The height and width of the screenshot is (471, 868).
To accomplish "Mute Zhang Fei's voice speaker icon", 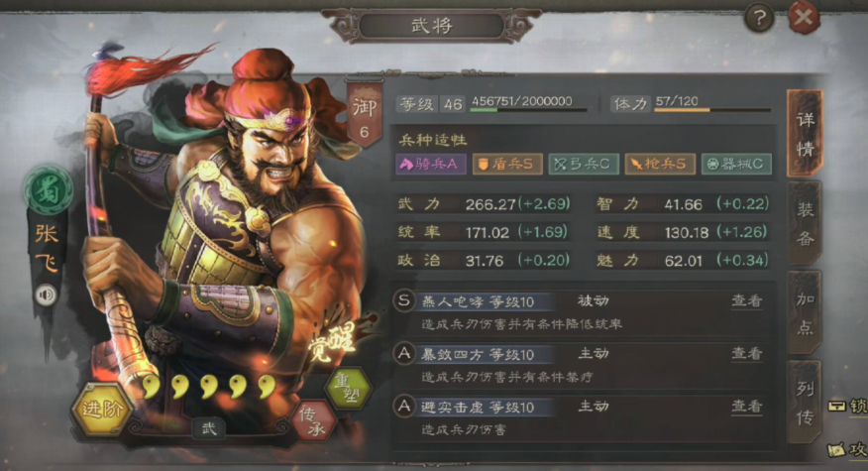I will tap(46, 294).
